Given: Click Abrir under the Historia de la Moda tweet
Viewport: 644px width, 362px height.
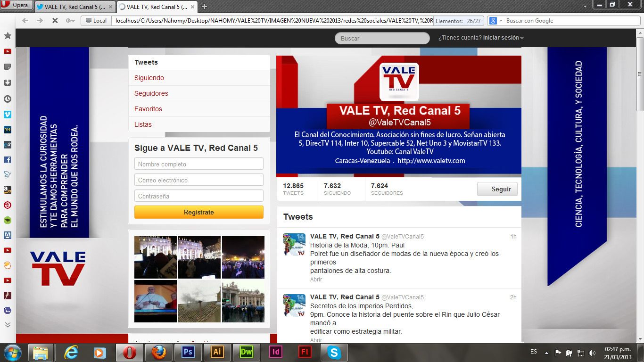Looking at the screenshot, I should [x=316, y=280].
